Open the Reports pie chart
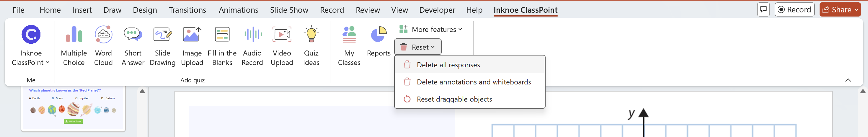Image resolution: width=868 pixels, height=137 pixels. tap(378, 41)
